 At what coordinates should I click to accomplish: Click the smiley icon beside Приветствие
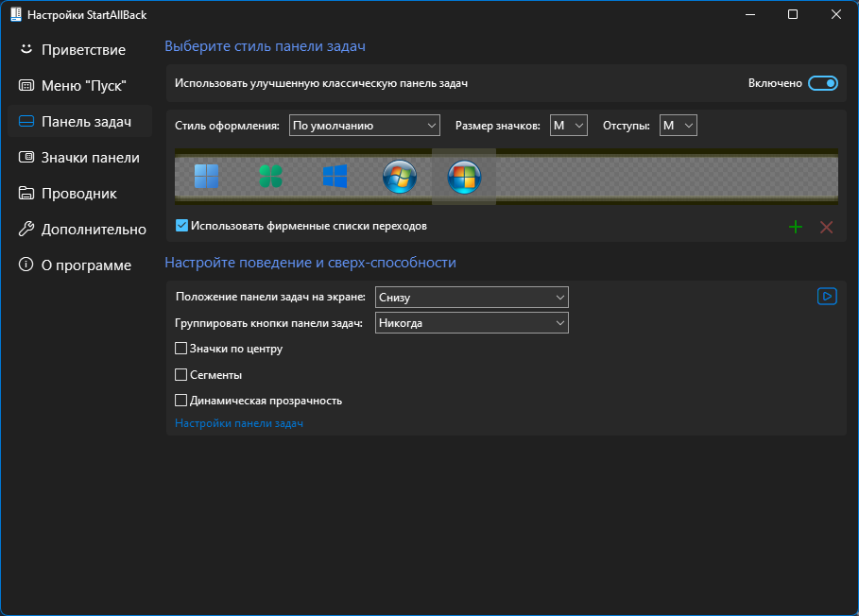(26, 49)
